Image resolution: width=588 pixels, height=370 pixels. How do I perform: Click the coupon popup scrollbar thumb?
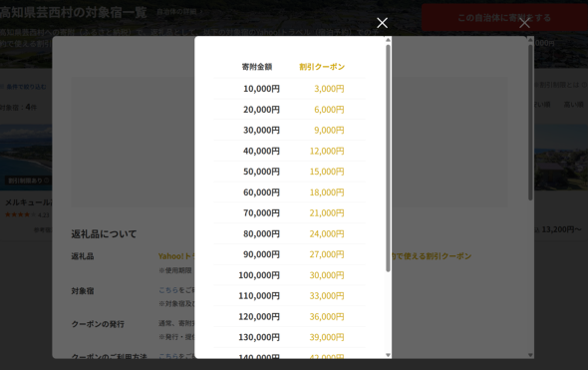click(x=388, y=158)
